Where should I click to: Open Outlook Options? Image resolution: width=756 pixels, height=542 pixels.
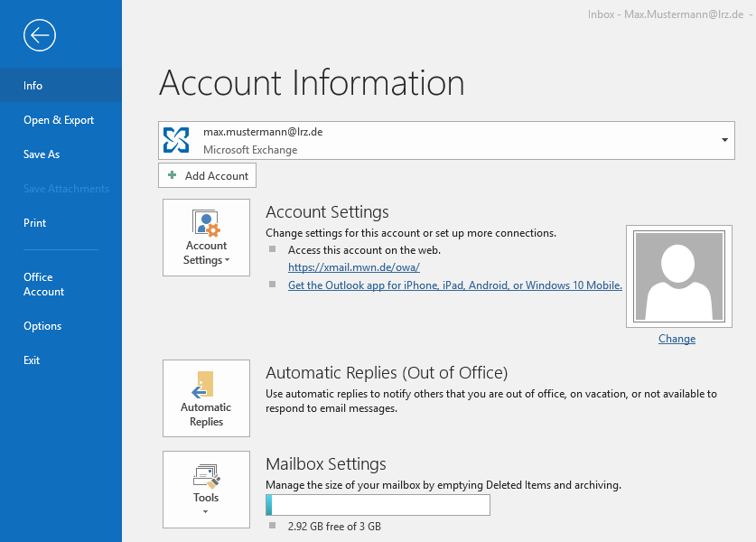pyautogui.click(x=40, y=325)
